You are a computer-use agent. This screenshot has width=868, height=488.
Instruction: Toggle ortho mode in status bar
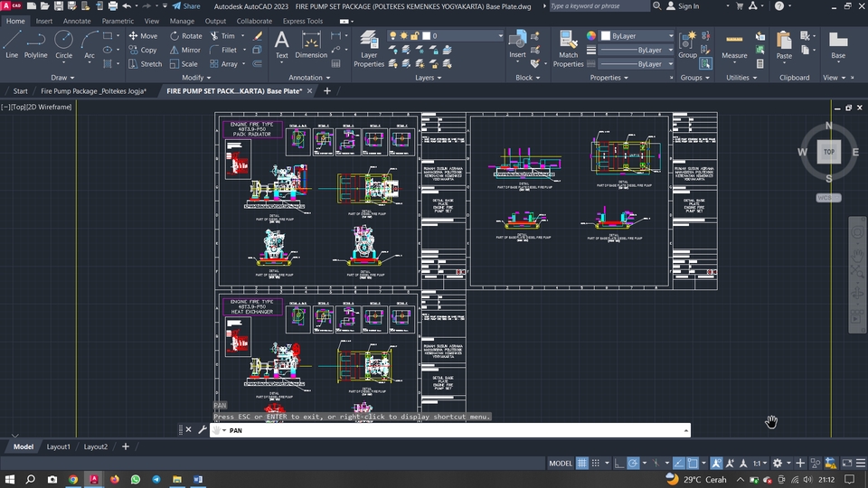(x=618, y=463)
